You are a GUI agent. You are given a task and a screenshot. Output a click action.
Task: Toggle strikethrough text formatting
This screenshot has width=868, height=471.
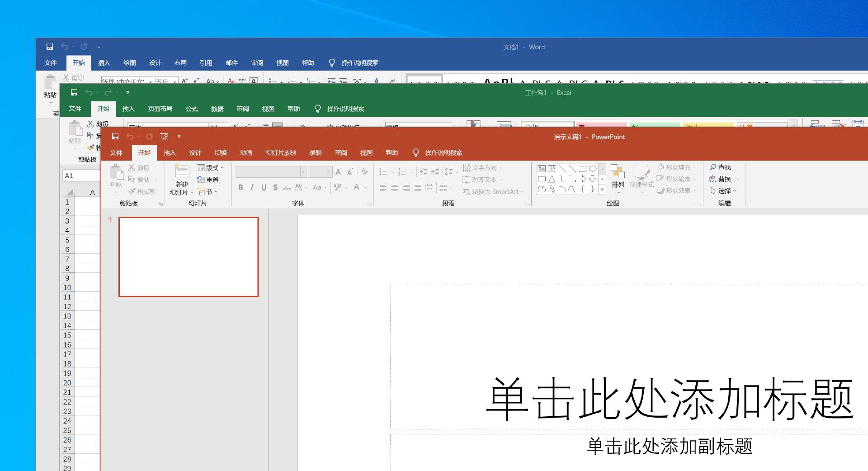coord(286,187)
